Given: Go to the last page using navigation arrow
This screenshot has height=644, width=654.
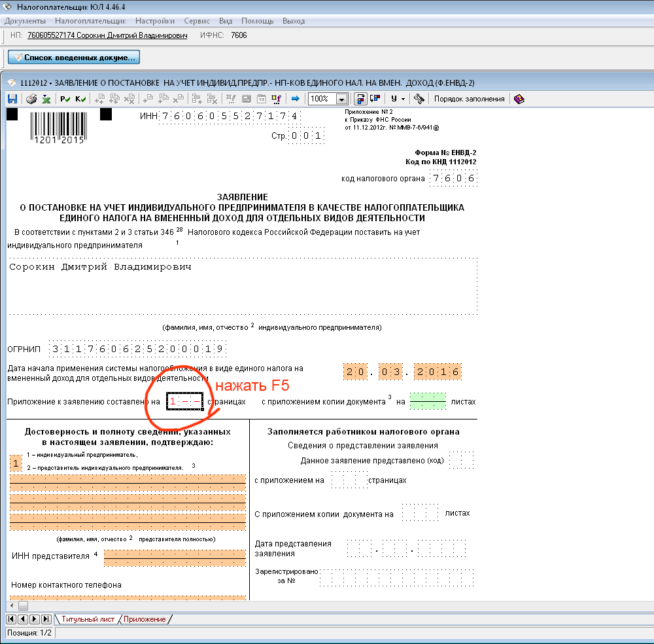Looking at the screenshot, I should (46, 619).
